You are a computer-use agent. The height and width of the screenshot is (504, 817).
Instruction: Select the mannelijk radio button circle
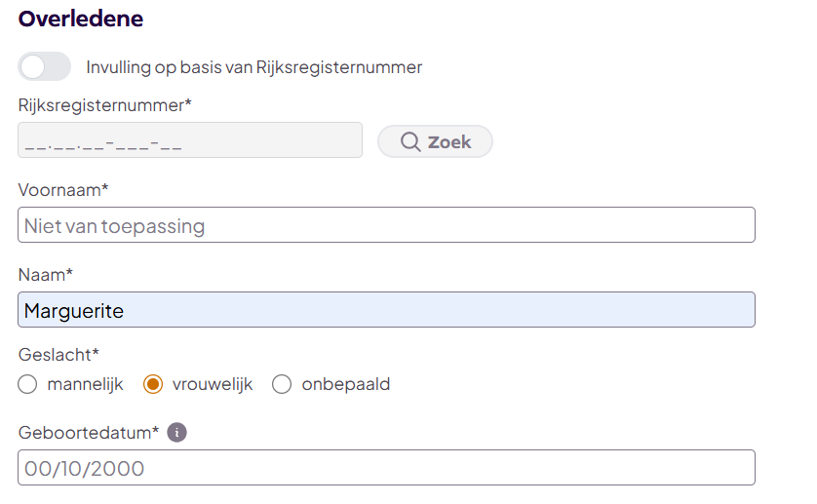point(27,384)
